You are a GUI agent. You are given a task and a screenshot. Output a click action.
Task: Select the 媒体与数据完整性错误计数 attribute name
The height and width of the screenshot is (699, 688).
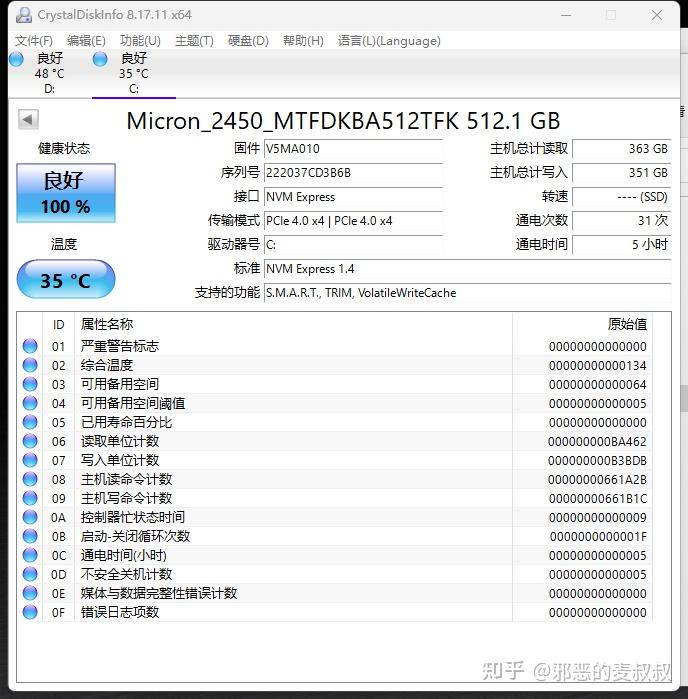click(x=159, y=593)
